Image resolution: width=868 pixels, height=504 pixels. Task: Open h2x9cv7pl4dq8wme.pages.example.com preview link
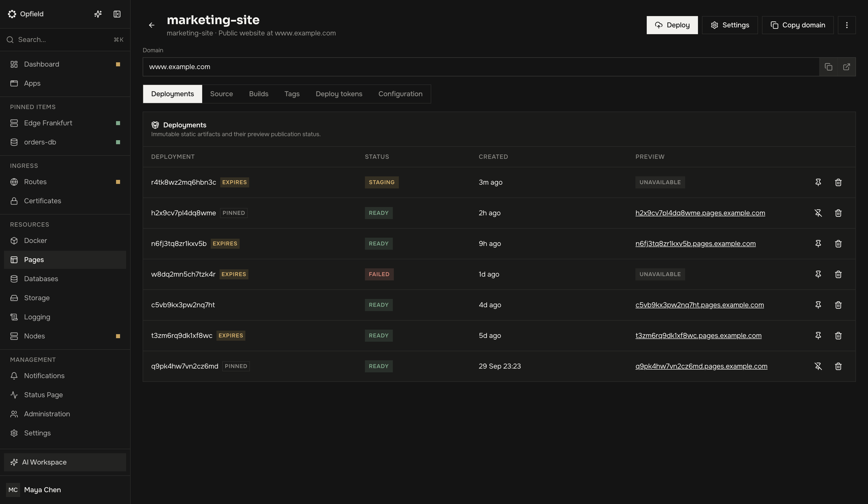700,213
